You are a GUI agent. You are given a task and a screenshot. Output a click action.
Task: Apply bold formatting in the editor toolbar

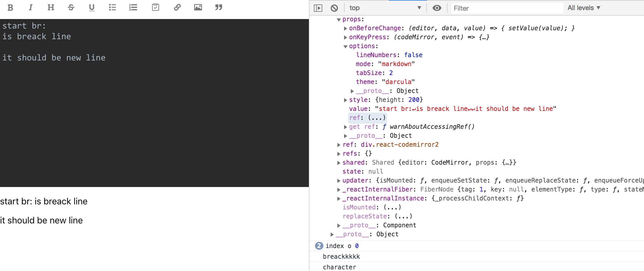coord(10,8)
